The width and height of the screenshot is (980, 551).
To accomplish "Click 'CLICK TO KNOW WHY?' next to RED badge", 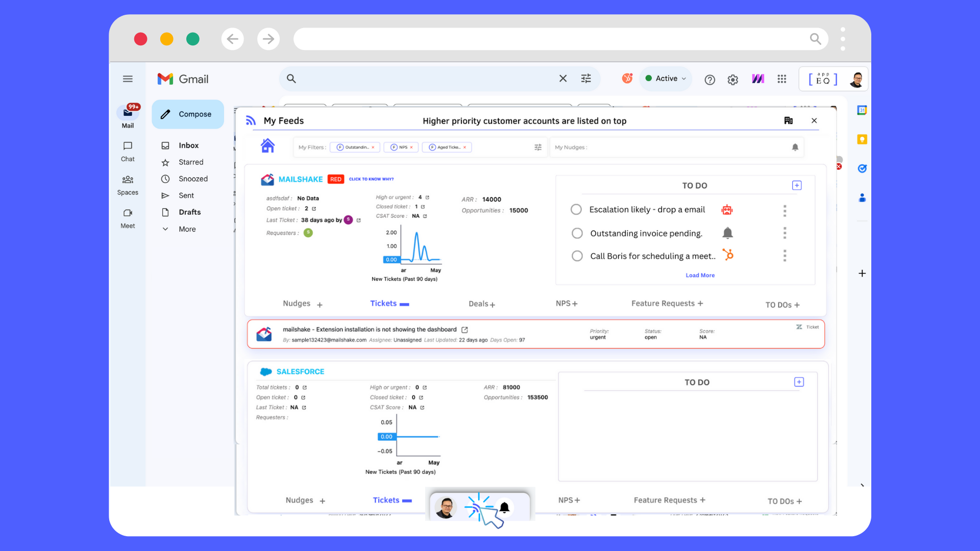I will pos(372,179).
